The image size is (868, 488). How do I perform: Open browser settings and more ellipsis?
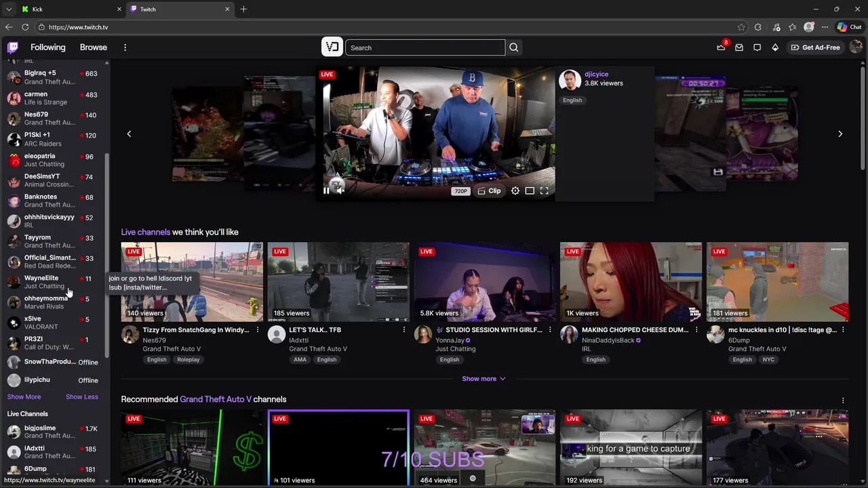[x=825, y=27]
